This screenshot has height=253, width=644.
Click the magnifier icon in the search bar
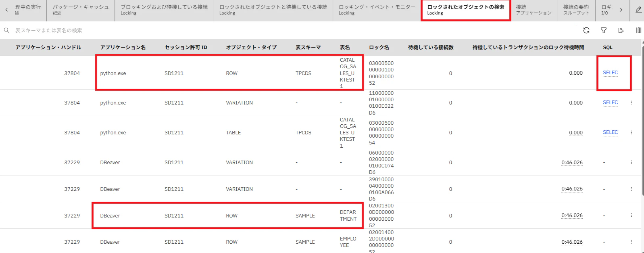[6, 30]
